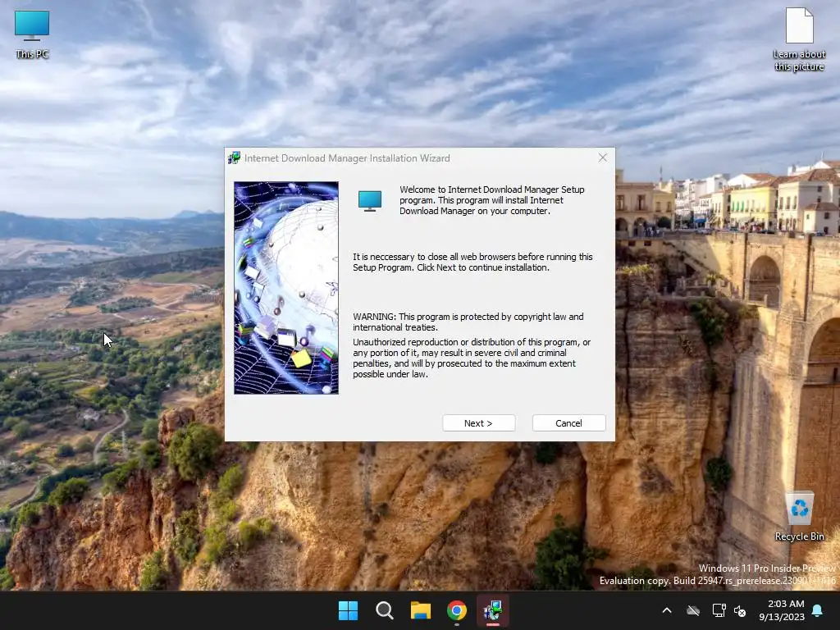Viewport: 840px width, 630px height.
Task: Click the OneDrive tray icon
Action: (x=693, y=610)
